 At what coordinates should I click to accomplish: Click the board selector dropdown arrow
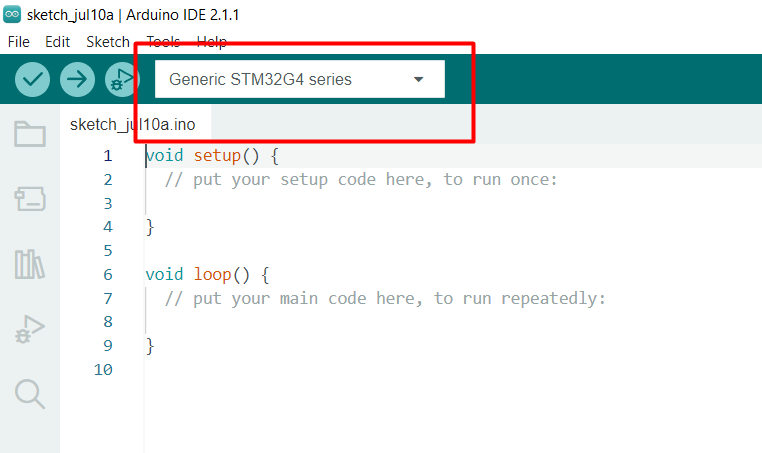[419, 79]
